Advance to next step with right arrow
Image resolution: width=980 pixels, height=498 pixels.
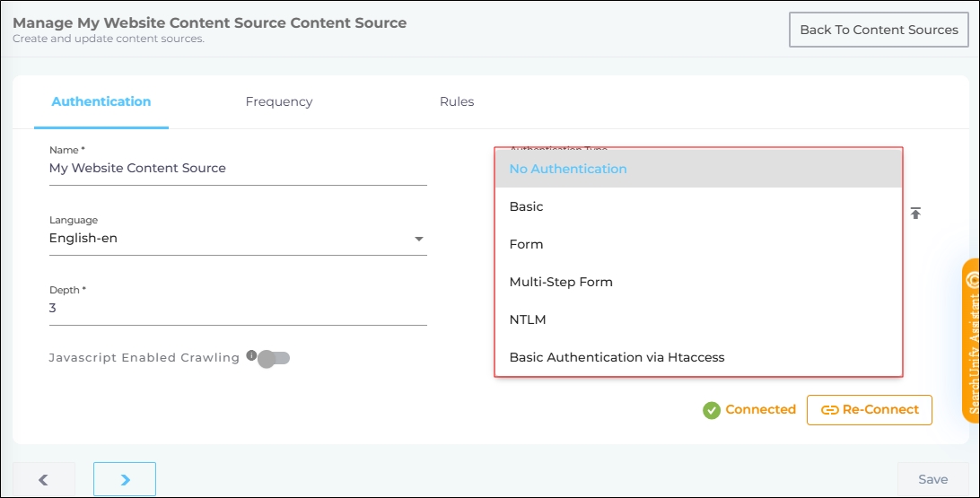(x=125, y=480)
